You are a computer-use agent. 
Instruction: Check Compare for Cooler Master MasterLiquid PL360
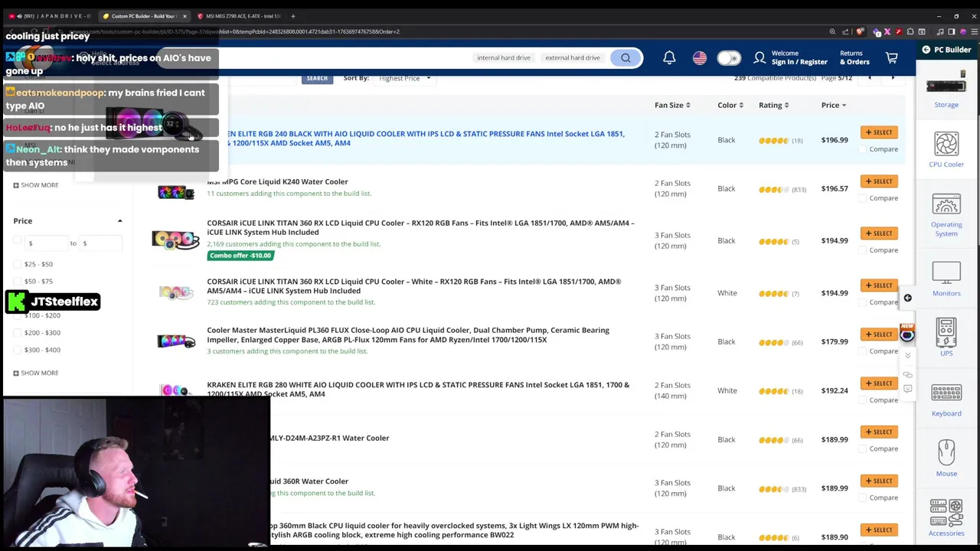(863, 351)
